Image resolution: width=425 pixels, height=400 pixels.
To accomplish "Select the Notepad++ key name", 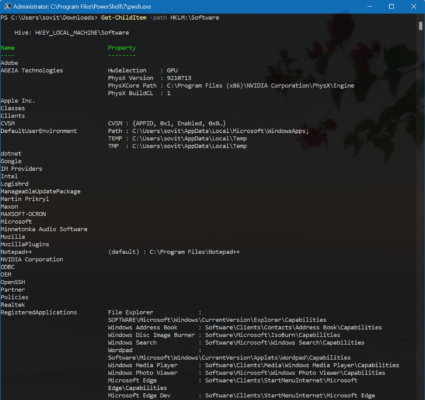I will [16, 252].
